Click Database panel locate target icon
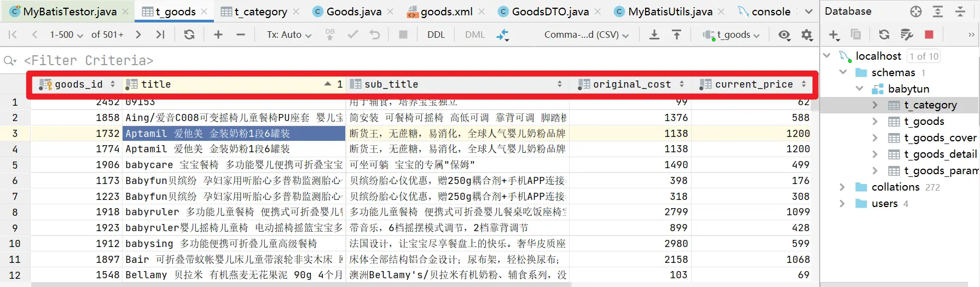The height and width of the screenshot is (287, 980). pyautogui.click(x=916, y=12)
